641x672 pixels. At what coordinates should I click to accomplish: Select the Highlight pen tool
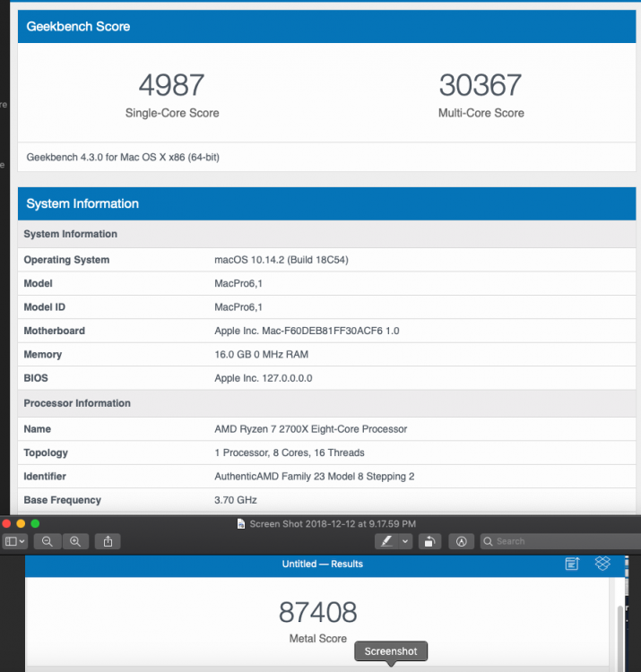click(386, 541)
